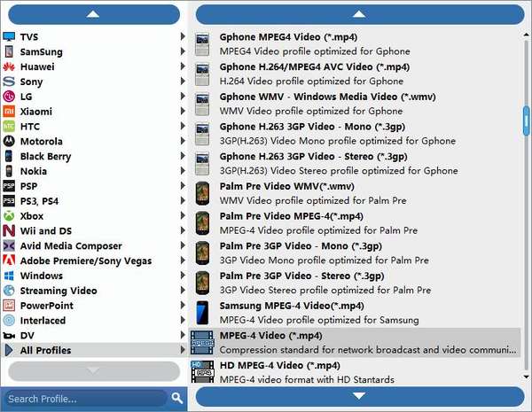Click the Black Berry phone icon
The width and height of the screenshot is (532, 412).
9,156
